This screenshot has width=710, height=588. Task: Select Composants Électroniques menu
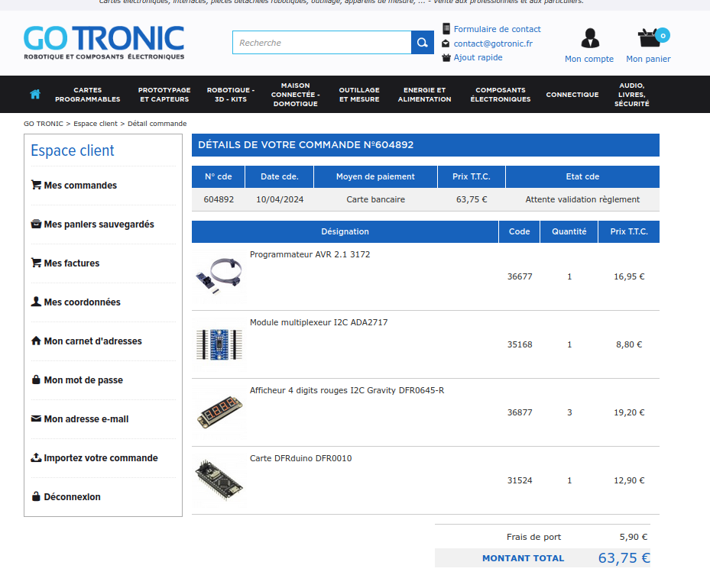tap(500, 95)
